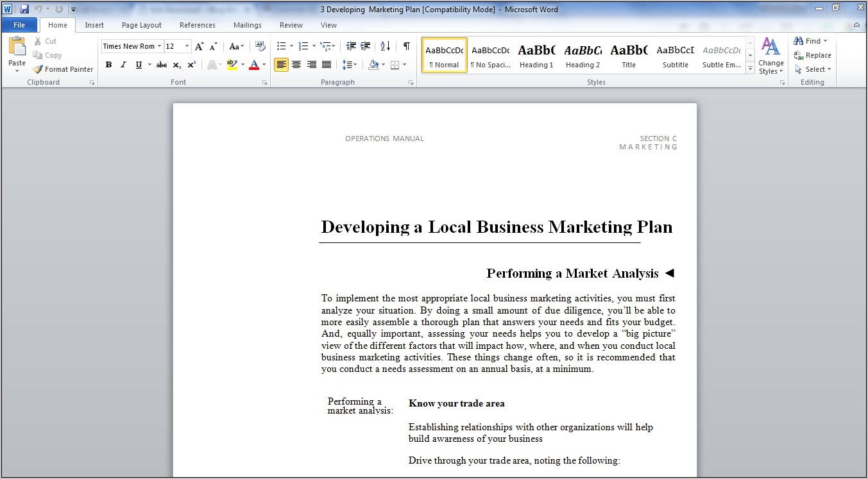868x479 pixels.
Task: Click the Clear Formatting icon
Action: (x=260, y=46)
